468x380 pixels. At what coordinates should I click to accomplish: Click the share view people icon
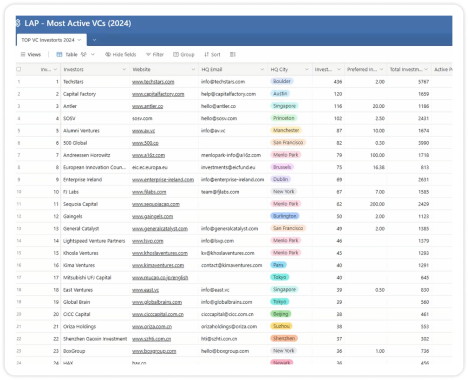[83, 54]
